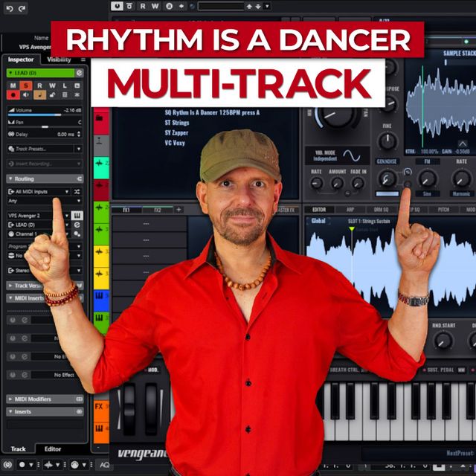
Task: Select the VC Voxy preset entry
Action: (x=175, y=143)
